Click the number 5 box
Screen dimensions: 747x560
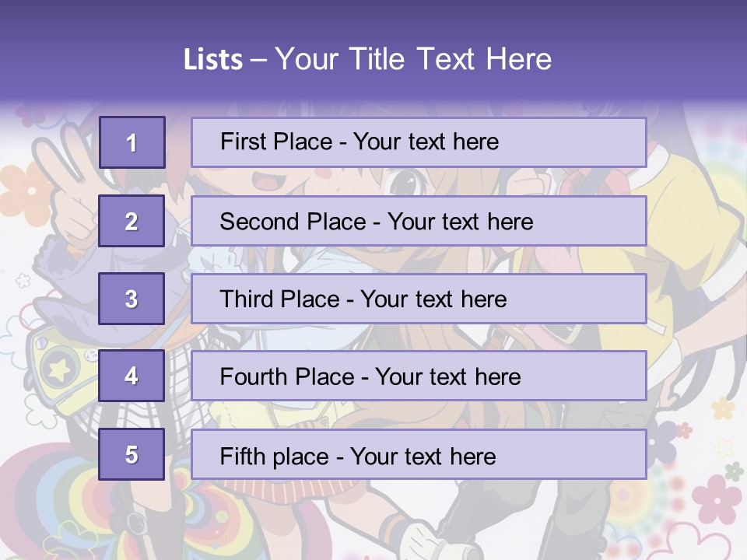coord(132,454)
